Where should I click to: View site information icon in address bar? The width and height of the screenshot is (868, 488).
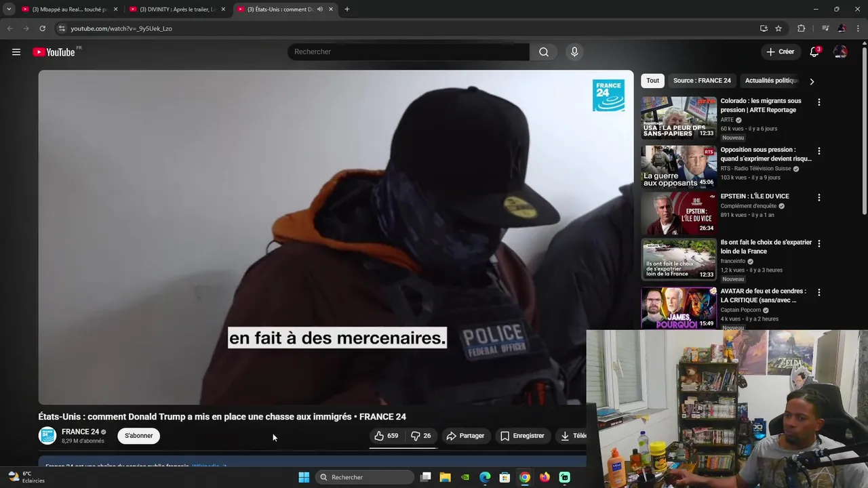point(61,28)
